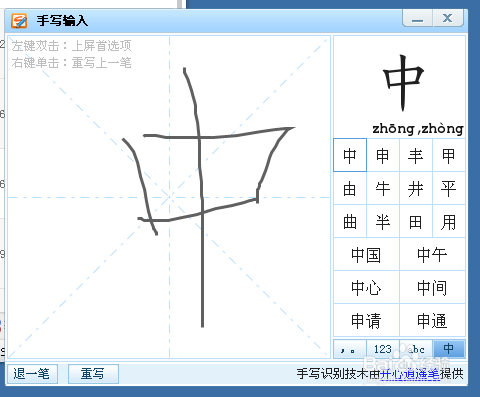Screen dimensions: 480x397
Task: Choose the word suggestion 申通
Action: pos(432,320)
